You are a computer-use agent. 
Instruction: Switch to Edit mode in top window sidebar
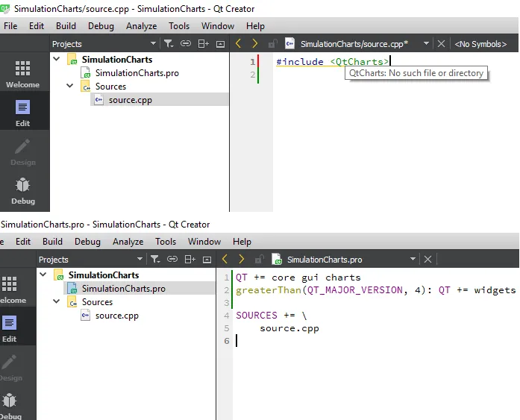pos(22,113)
